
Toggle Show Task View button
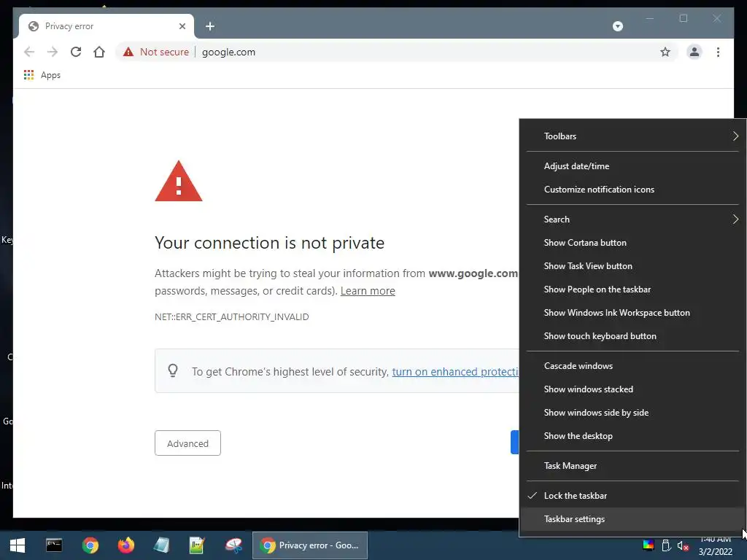coord(632,266)
